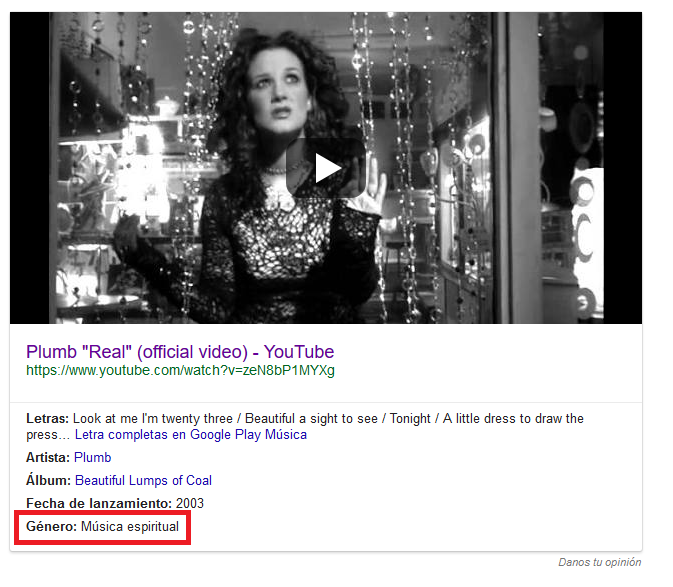Click the bold Letras label
This screenshot has height=587, width=673.
pos(47,418)
